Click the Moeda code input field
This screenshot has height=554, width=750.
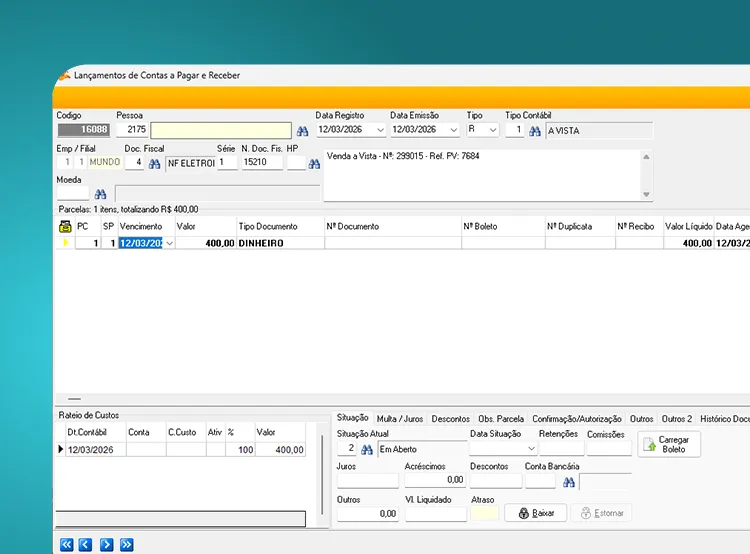73,193
